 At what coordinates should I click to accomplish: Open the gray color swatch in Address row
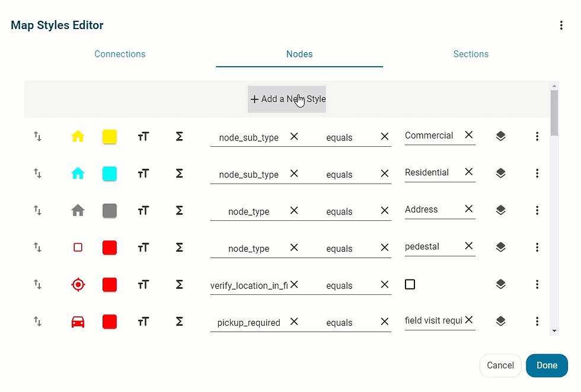[x=110, y=211]
